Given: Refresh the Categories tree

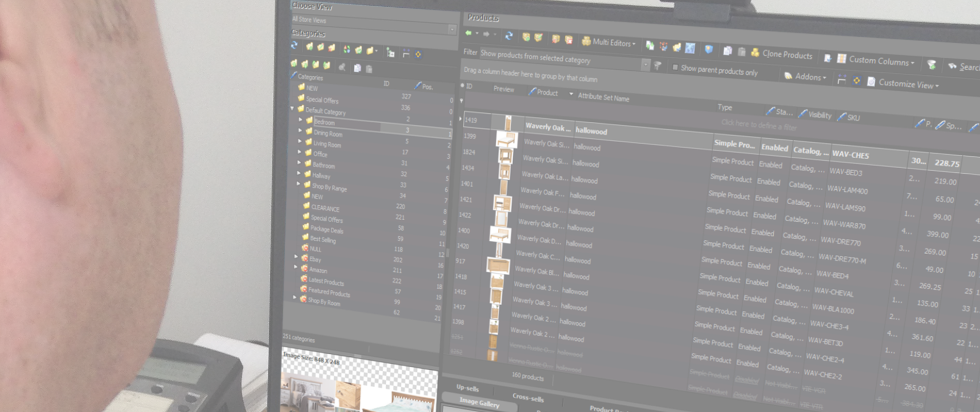Looking at the screenshot, I should [x=294, y=45].
